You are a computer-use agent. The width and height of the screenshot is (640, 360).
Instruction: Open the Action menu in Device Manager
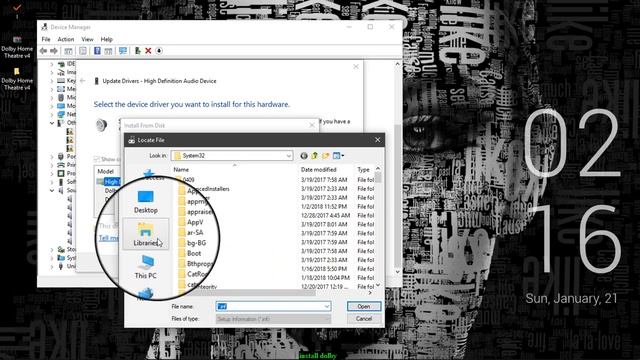tap(66, 39)
